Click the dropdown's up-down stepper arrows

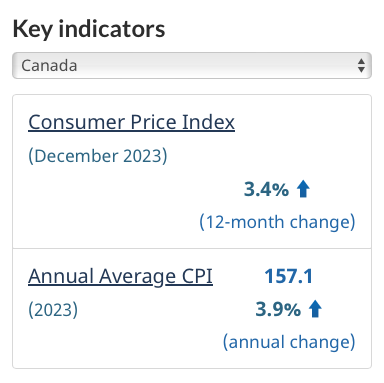(x=361, y=65)
